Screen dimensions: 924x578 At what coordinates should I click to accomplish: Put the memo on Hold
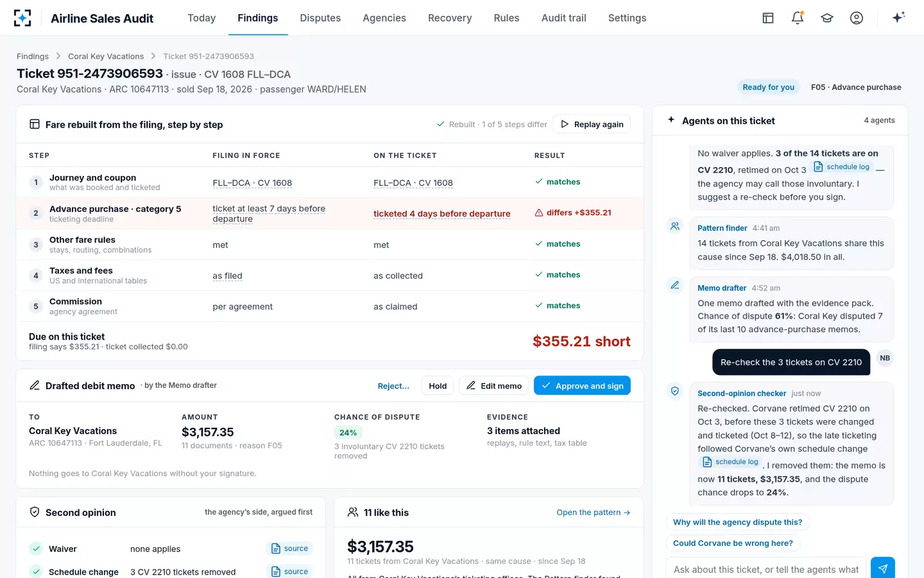(x=438, y=386)
